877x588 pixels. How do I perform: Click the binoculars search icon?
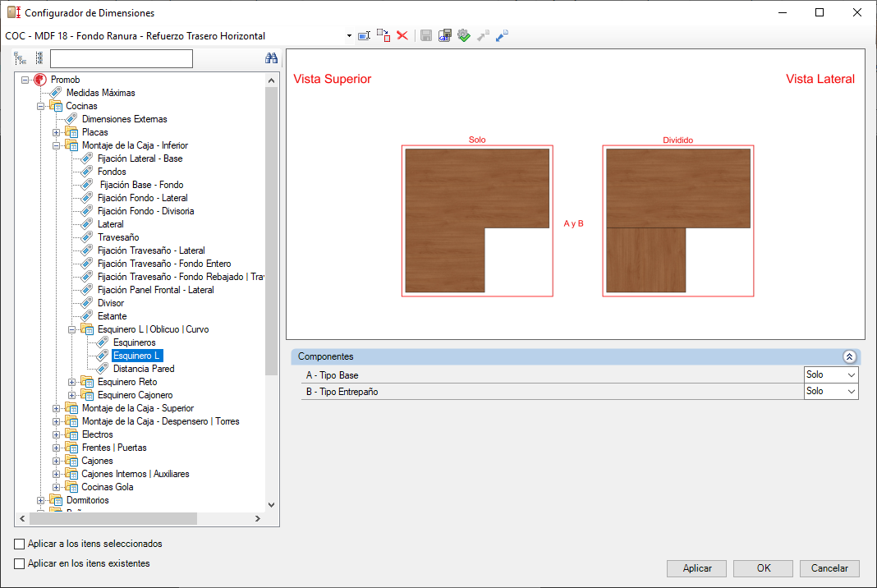271,58
